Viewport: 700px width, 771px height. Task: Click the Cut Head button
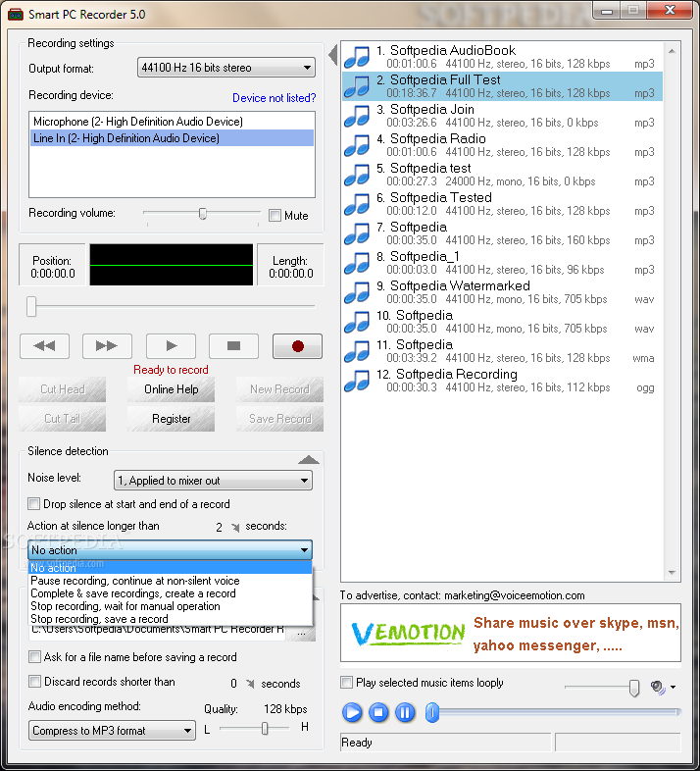pyautogui.click(x=63, y=389)
